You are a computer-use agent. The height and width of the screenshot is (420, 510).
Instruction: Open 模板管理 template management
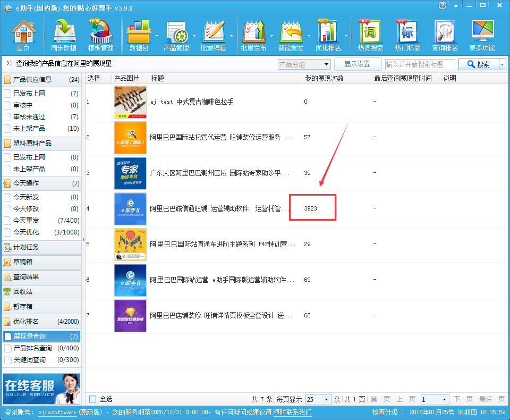coord(101,36)
